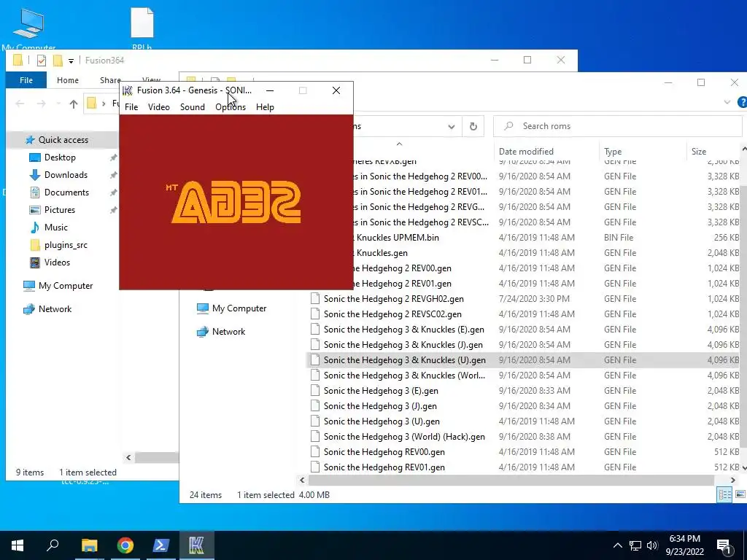
Task: Open taskbar Search
Action: pos(53,545)
